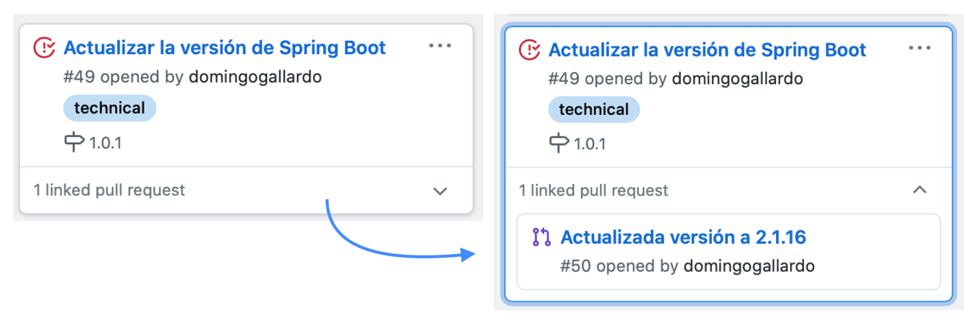
Task: Open 'Actualizada versión a 2.1.16' pull request
Action: pyautogui.click(x=683, y=237)
